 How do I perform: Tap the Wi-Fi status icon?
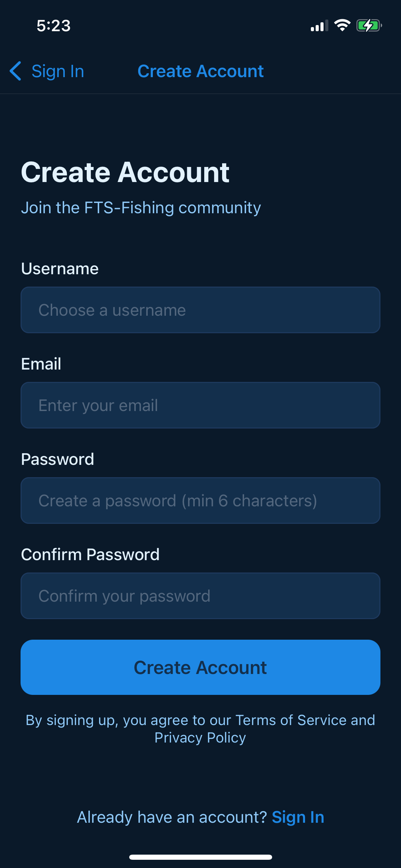point(342,25)
